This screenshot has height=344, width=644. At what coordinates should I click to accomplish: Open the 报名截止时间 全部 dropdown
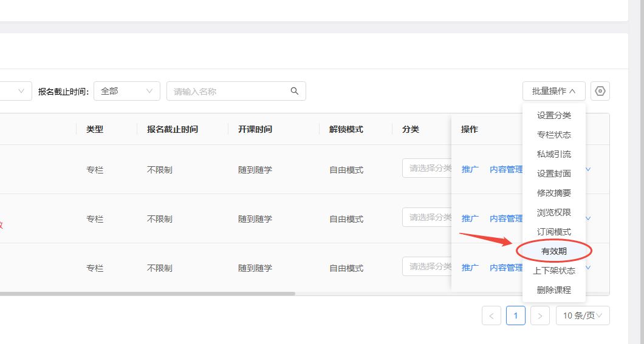[127, 91]
